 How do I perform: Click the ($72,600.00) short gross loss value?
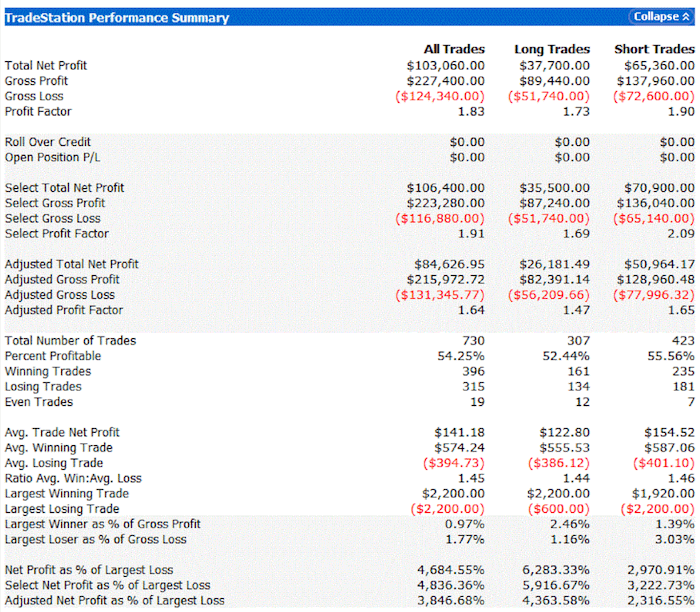(x=654, y=96)
